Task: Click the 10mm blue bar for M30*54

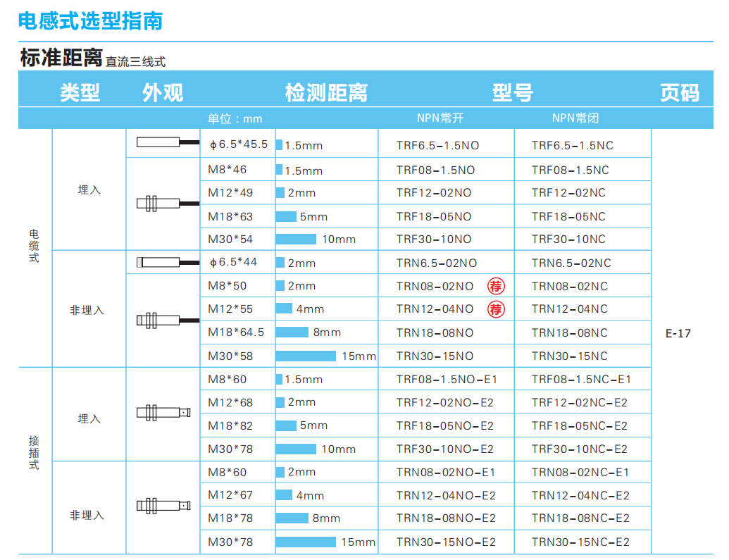Action: pos(296,239)
